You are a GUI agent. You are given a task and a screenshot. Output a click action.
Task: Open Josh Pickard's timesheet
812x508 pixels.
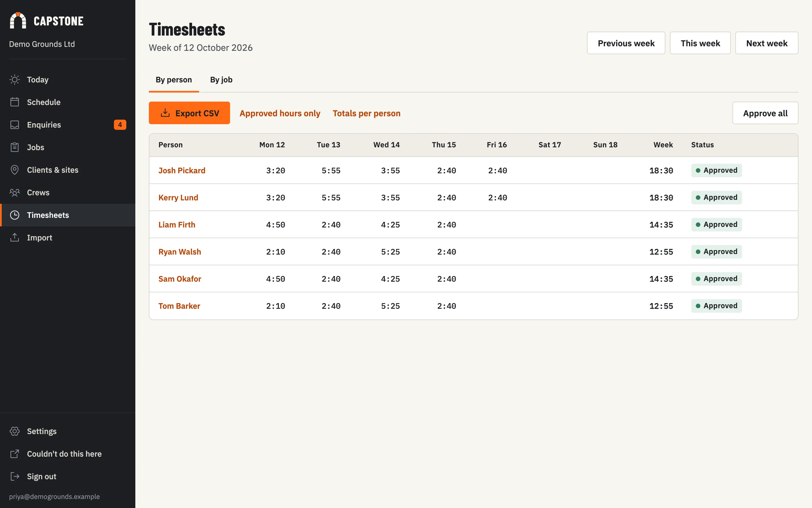(182, 170)
